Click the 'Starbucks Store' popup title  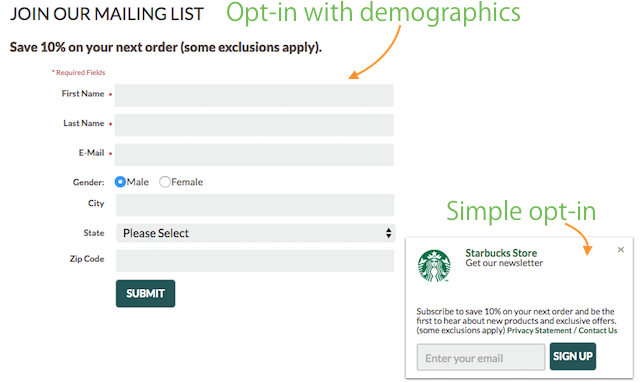[501, 253]
